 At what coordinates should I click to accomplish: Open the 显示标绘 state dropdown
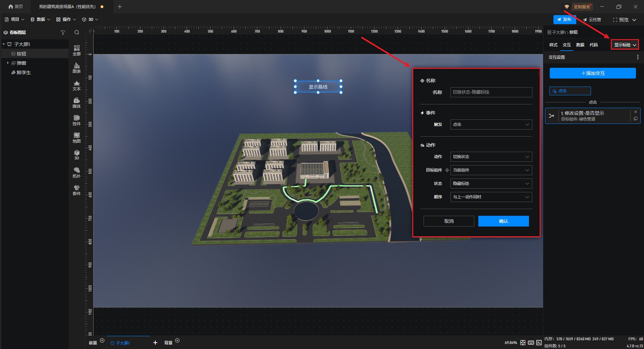click(625, 45)
